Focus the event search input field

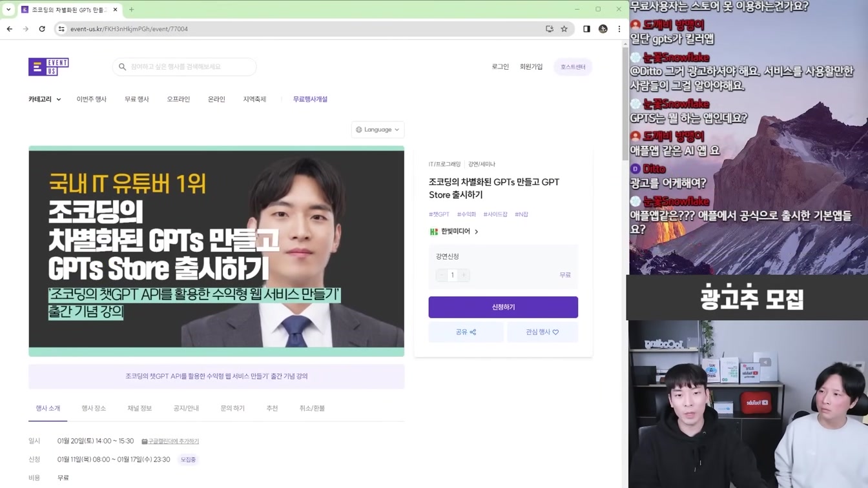[185, 66]
